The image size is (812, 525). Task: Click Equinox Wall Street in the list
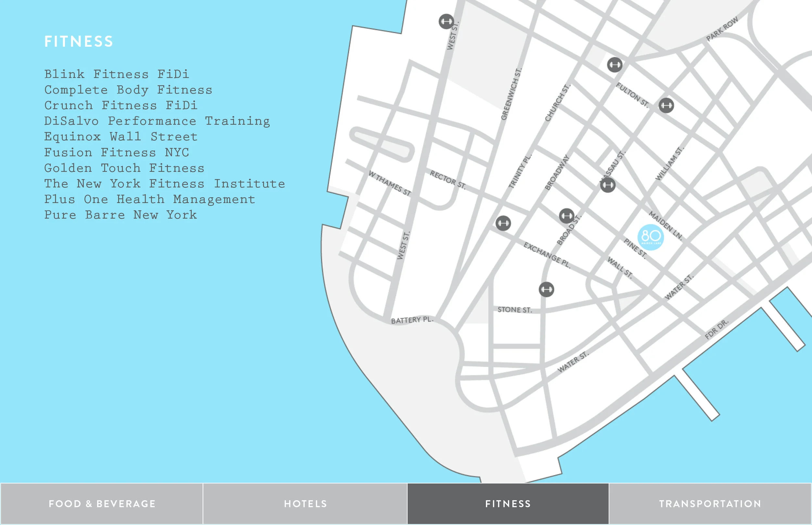tap(121, 137)
